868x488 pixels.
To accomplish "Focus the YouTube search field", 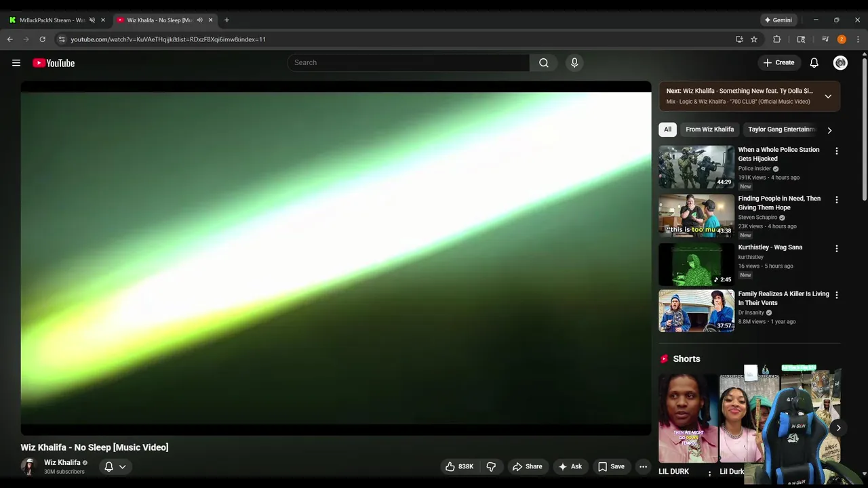I will coord(408,63).
